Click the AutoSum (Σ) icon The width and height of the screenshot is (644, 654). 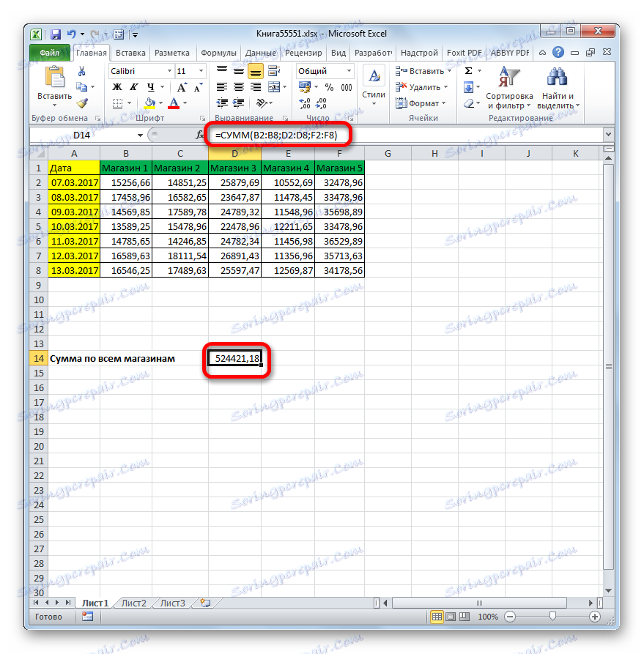click(467, 70)
